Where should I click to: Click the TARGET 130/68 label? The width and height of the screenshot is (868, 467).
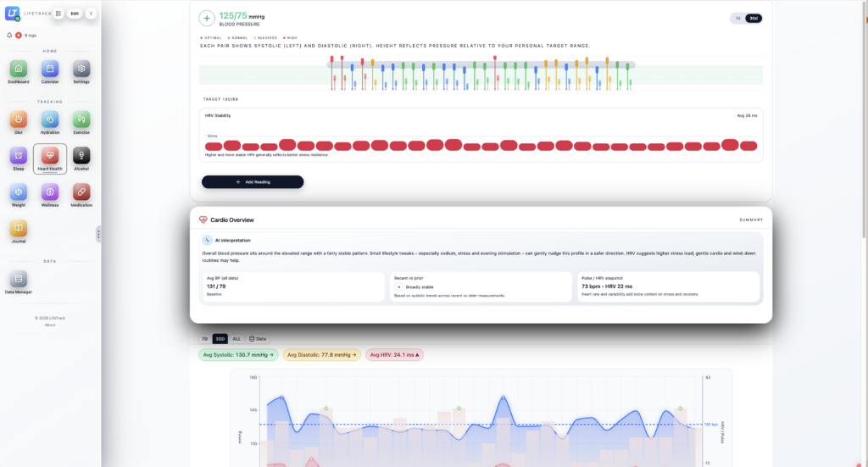tap(220, 99)
